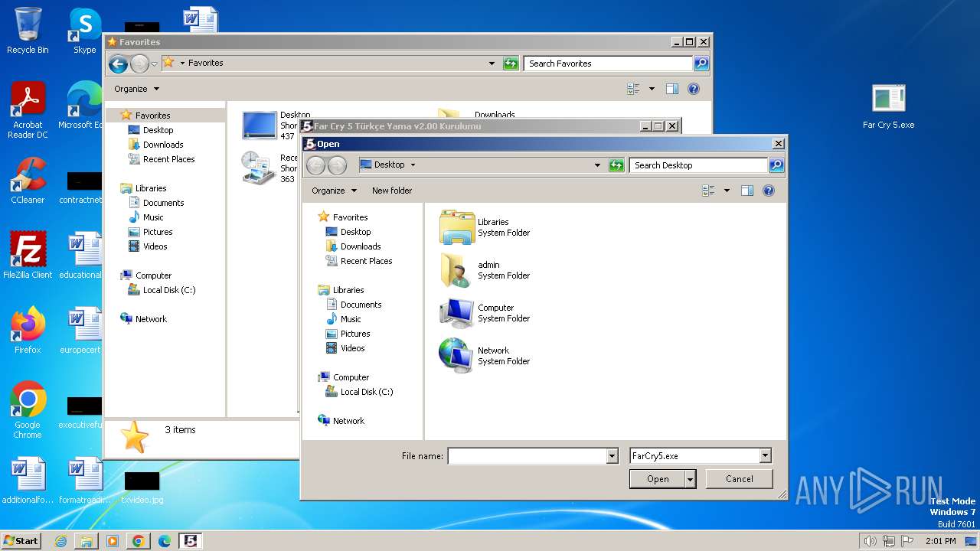
Task: Expand Open button split arrow
Action: 691,479
